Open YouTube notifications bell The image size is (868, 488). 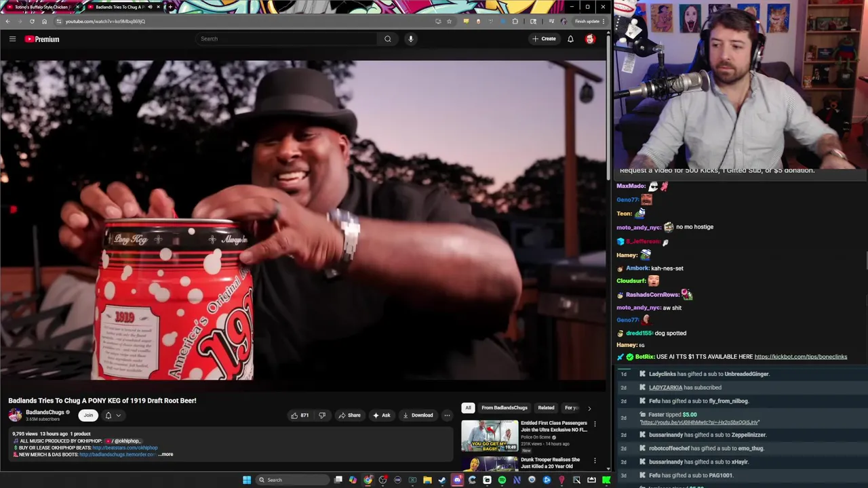point(570,39)
